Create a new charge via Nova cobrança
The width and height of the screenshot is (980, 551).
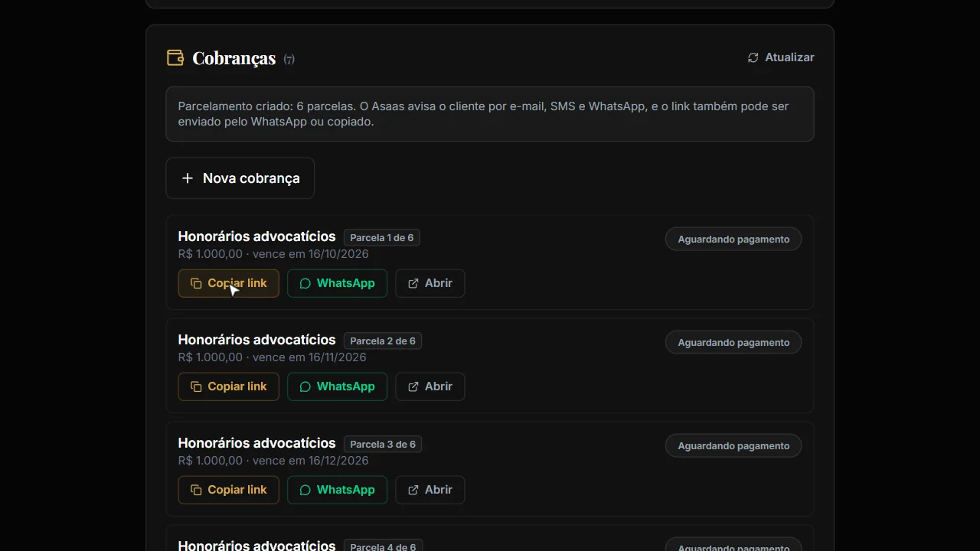[240, 178]
